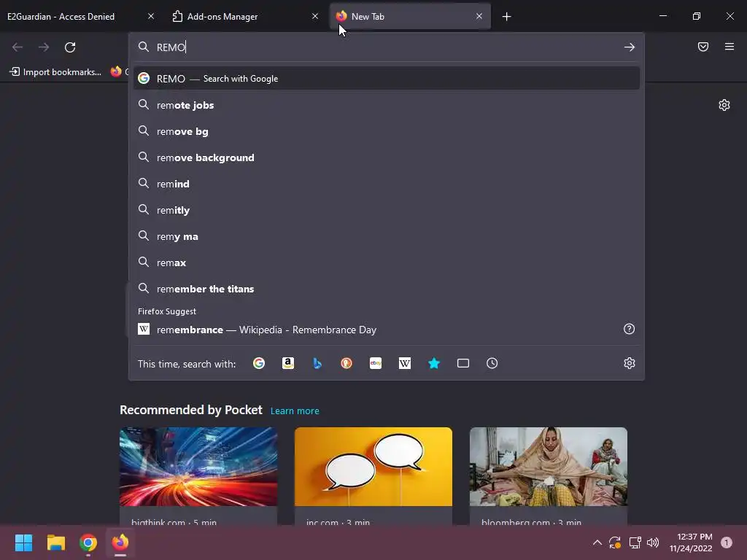
Task: Search with Amazon one-off icon
Action: coord(287,363)
